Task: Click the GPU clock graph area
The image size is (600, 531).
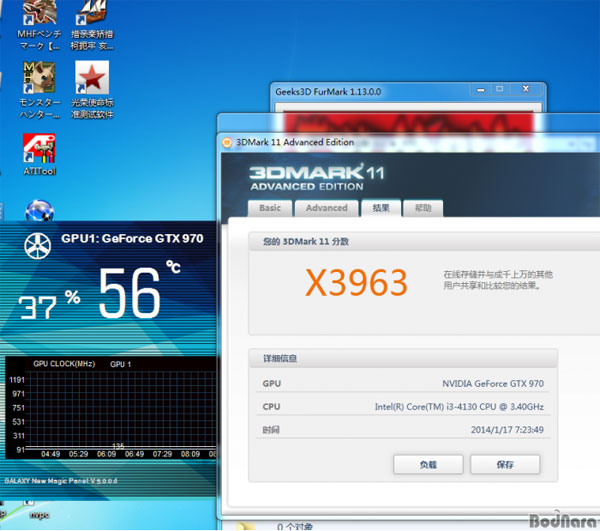Action: tap(120, 410)
